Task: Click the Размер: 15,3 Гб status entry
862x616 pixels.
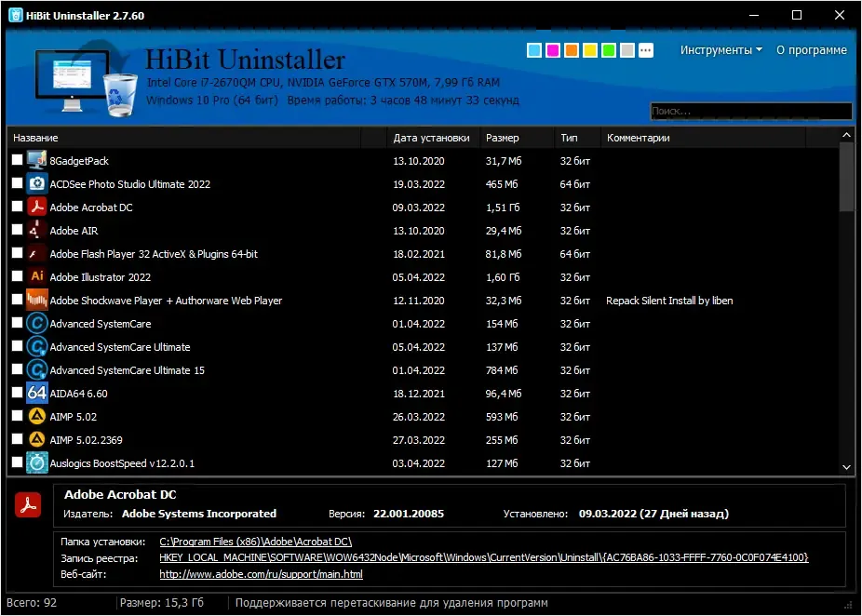Action: click(x=162, y=602)
